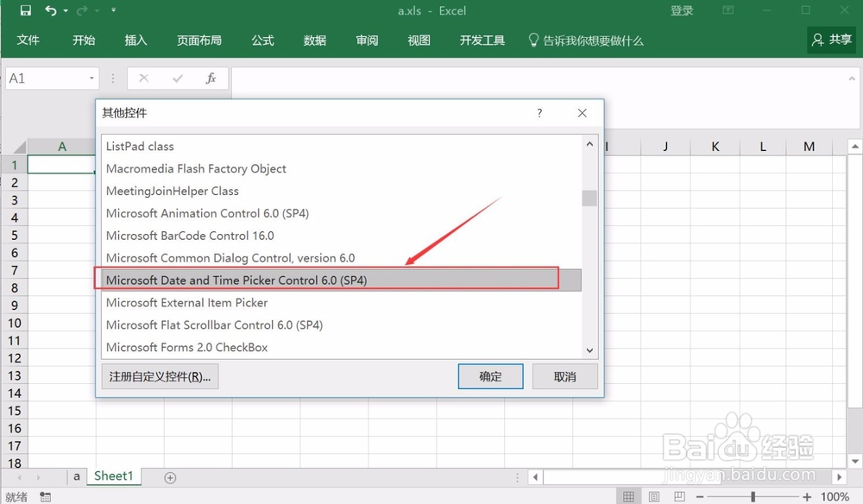Click the formula bar Enter checkmark icon
This screenshot has width=863, height=504.
click(178, 79)
